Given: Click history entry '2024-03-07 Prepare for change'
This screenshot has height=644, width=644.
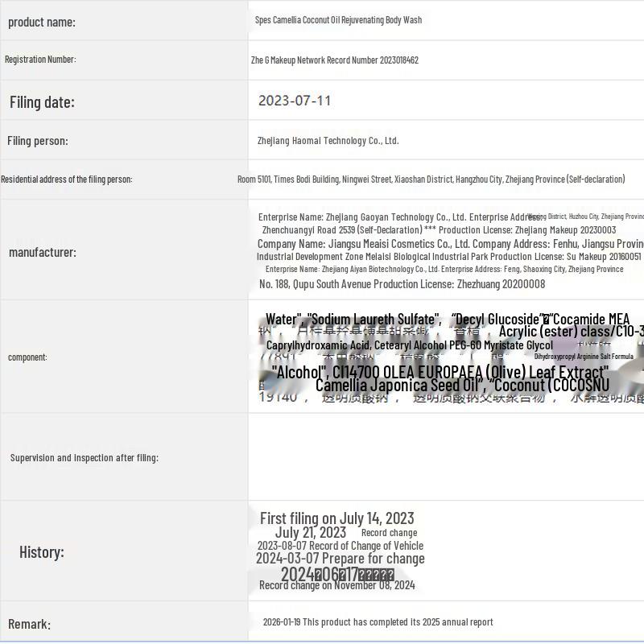Looking at the screenshot, I should coord(340,559).
